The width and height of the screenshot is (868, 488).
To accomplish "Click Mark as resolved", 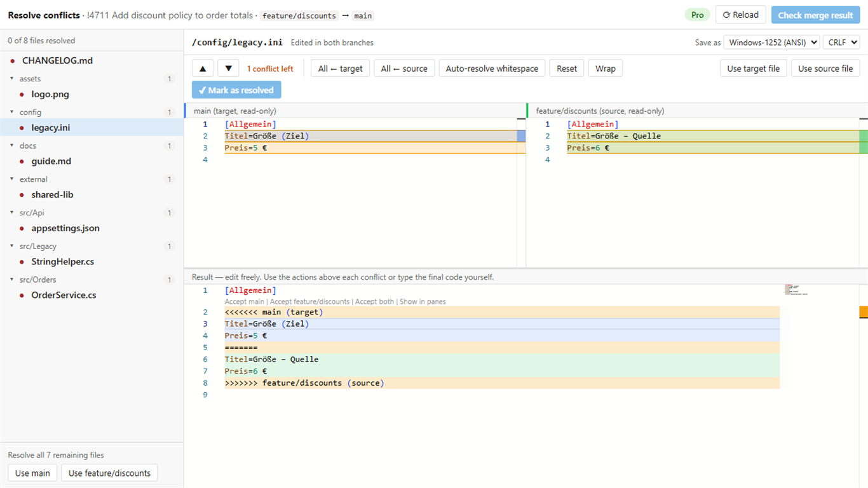I will pos(236,90).
